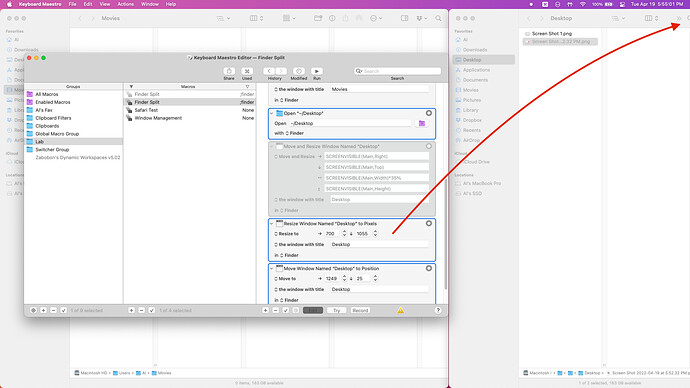Open Keyboard Maestro help question mark

(x=438, y=311)
